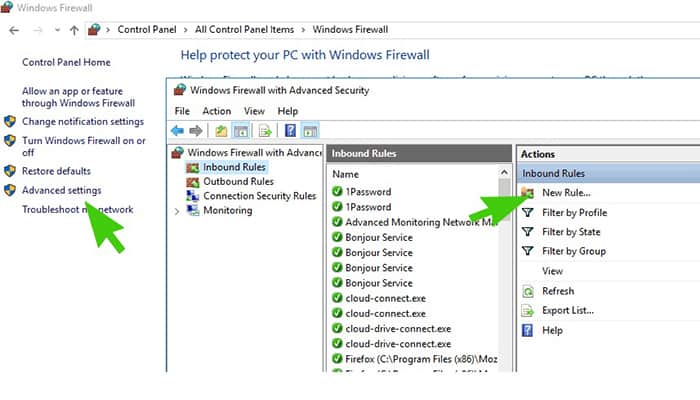700x400 pixels.
Task: Click the up one level folder icon
Action: pyautogui.click(x=221, y=130)
